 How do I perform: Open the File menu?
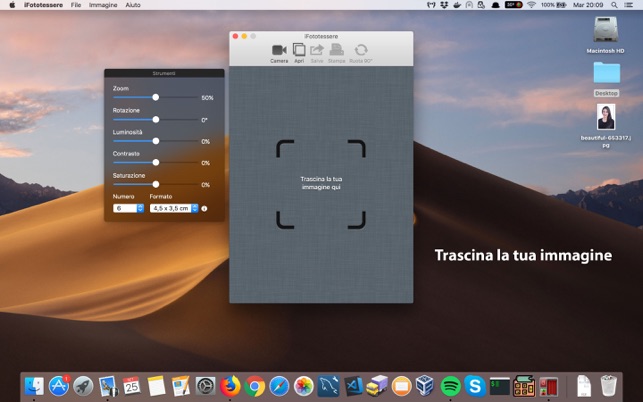76,5
